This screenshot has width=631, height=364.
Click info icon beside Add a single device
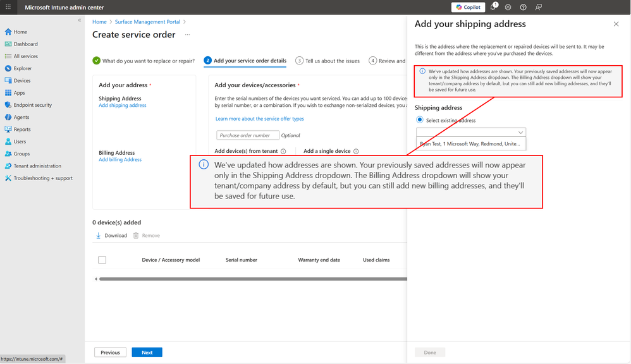pos(356,151)
